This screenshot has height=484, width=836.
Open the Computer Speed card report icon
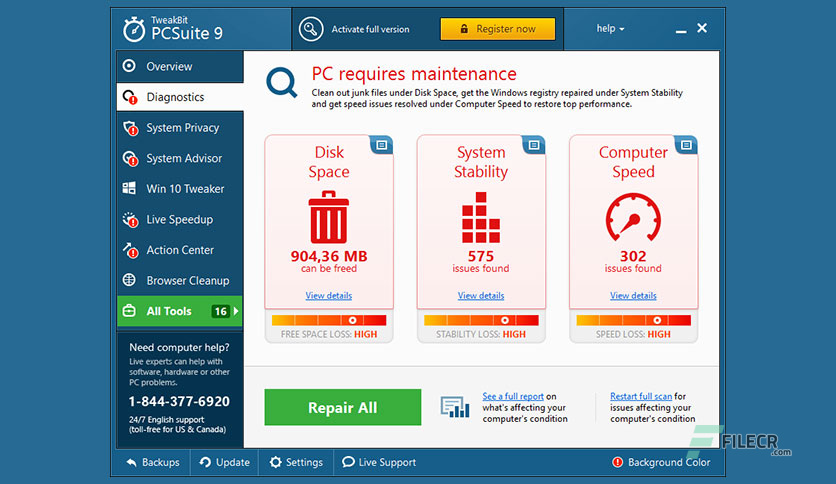click(686, 145)
